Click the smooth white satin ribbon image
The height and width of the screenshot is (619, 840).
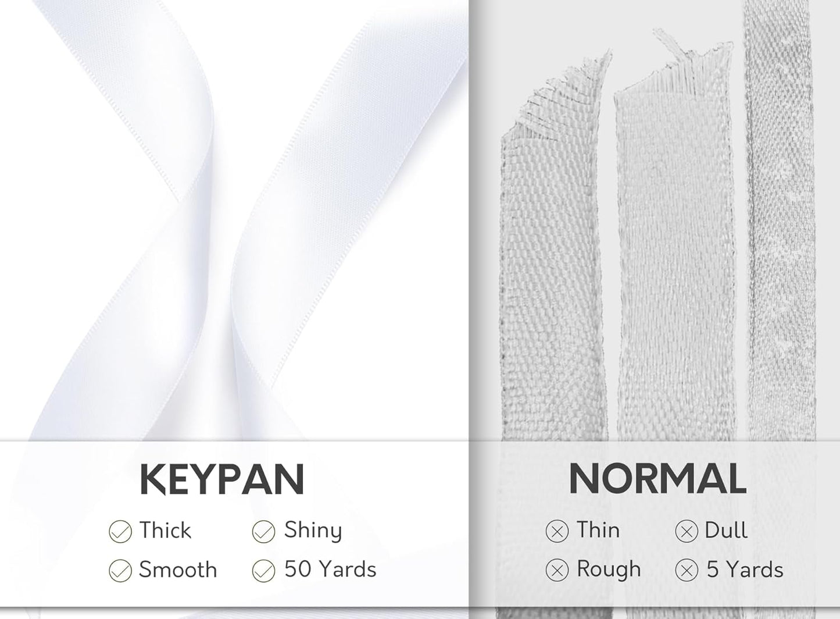pyautogui.click(x=233, y=233)
